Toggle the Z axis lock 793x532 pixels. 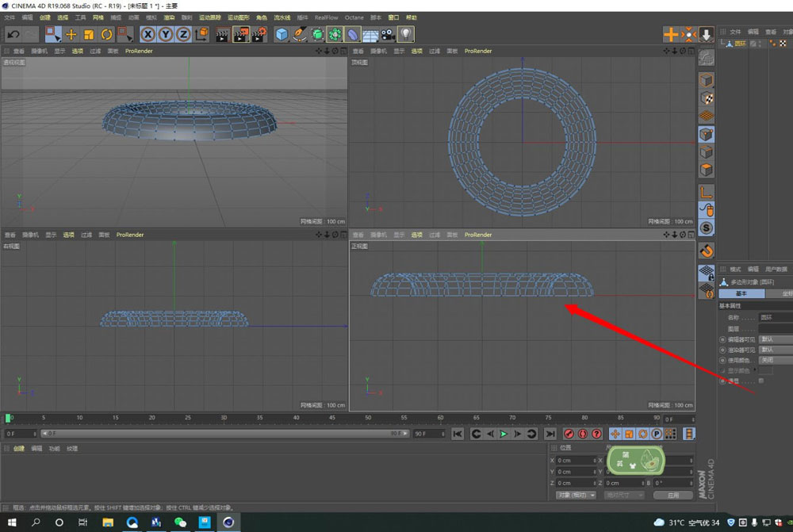pos(182,34)
